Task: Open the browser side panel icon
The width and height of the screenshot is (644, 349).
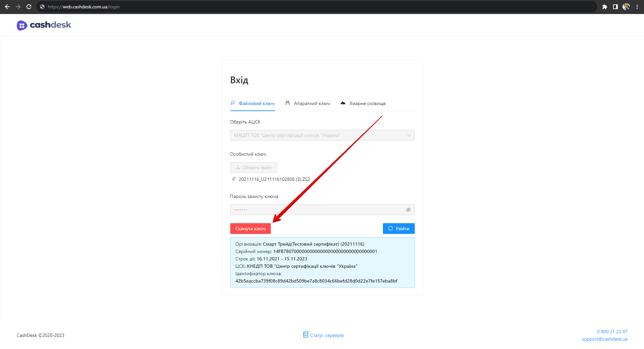Action: (x=615, y=7)
